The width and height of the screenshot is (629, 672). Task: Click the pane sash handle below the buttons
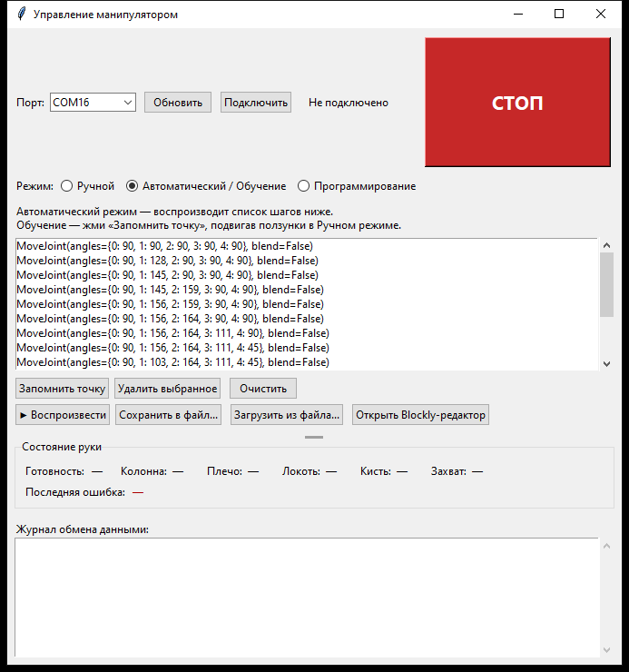pos(314,437)
